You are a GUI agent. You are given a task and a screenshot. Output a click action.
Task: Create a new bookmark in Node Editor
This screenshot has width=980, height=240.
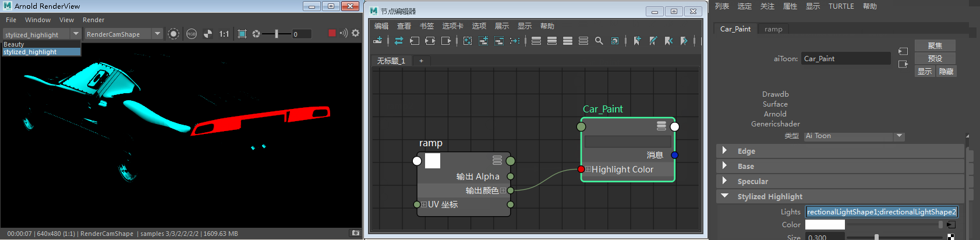pyautogui.click(x=637, y=41)
